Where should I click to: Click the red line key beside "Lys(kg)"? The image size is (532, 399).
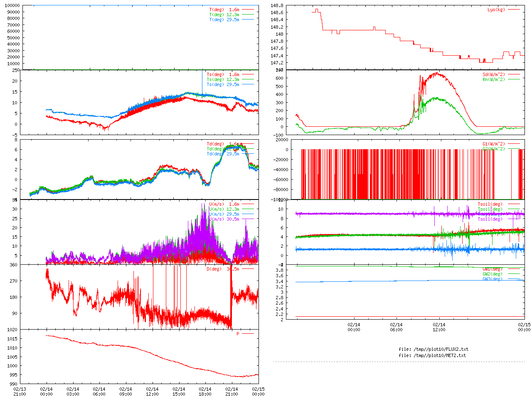(514, 10)
